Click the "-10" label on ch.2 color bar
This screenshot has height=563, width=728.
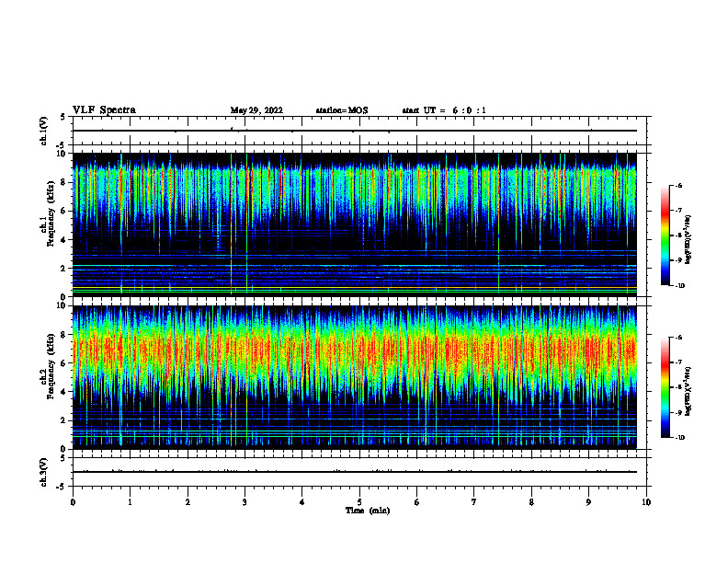click(x=680, y=437)
